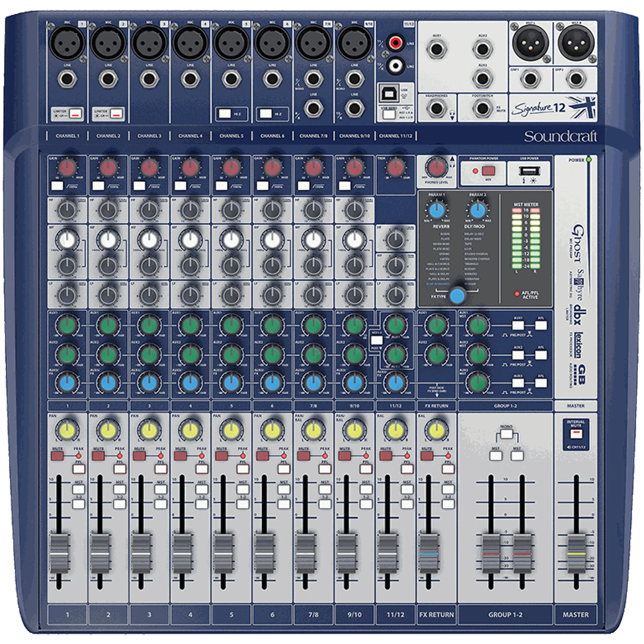644x644 pixels.
Task: Toggle the Channel 4 1-2 group routing button
Action: (202, 504)
